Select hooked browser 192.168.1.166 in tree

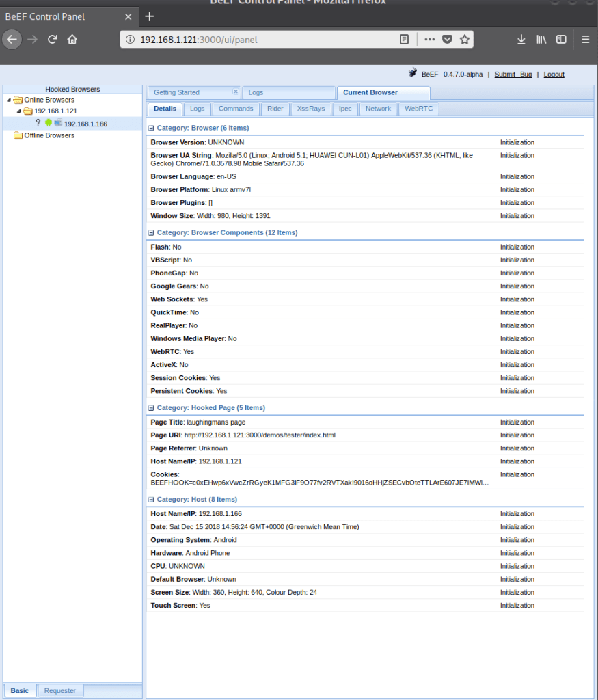coord(85,124)
